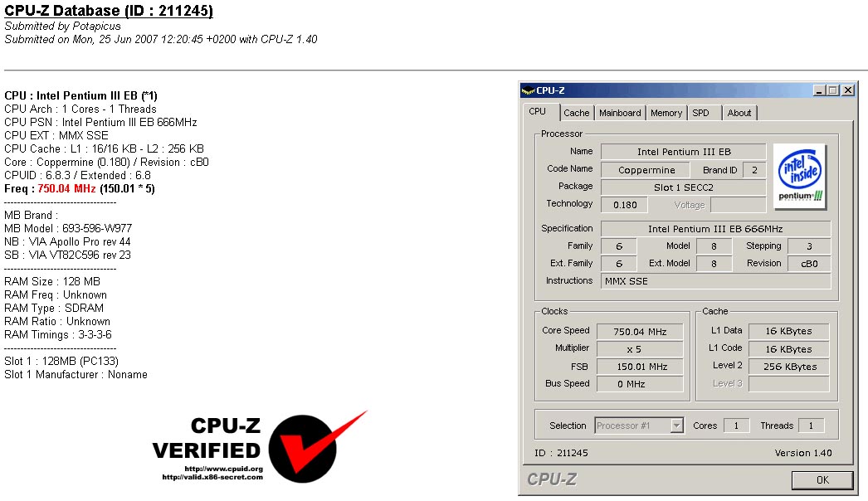
Task: Open the Processor #1 selection dropdown
Action: click(639, 426)
